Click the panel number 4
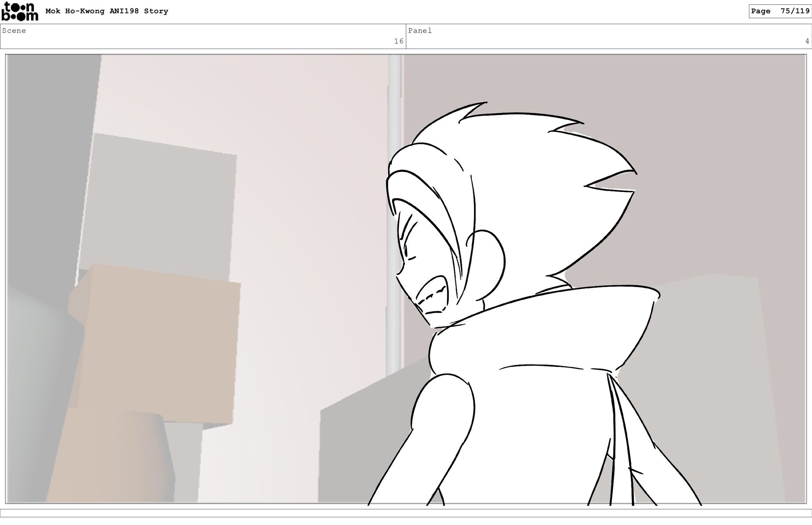This screenshot has width=812, height=525. [807, 41]
